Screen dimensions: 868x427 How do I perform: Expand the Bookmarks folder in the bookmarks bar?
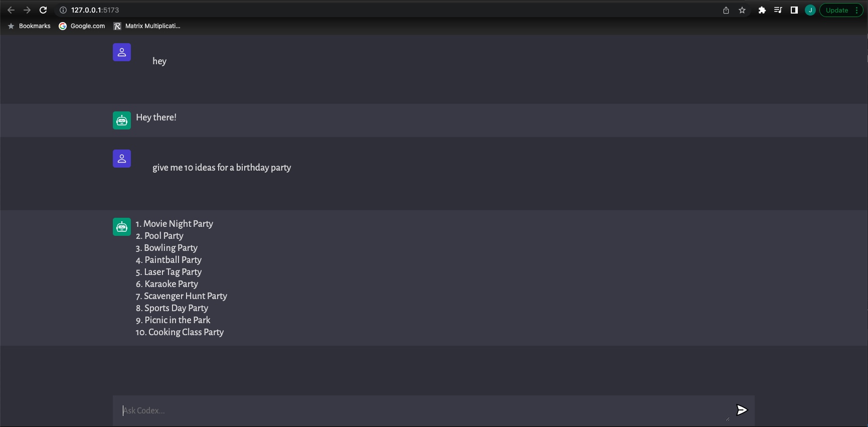[x=29, y=26]
